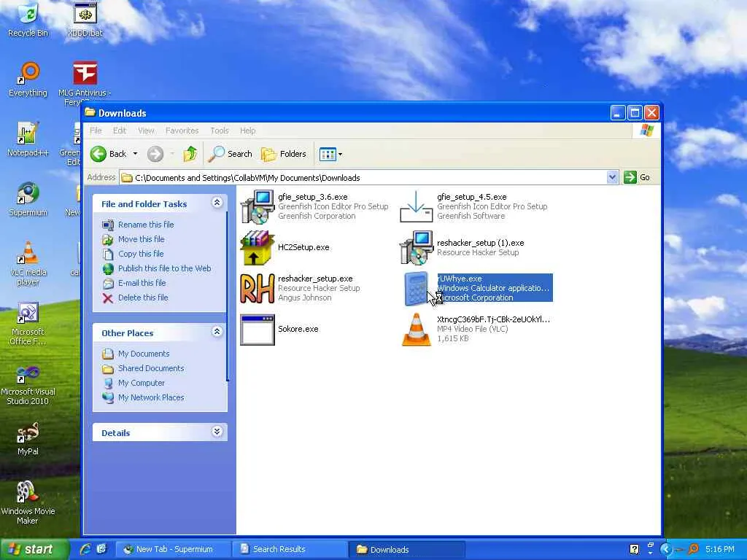This screenshot has width=747, height=560.
Task: Click the Everything search tray icon
Action: coord(693,549)
